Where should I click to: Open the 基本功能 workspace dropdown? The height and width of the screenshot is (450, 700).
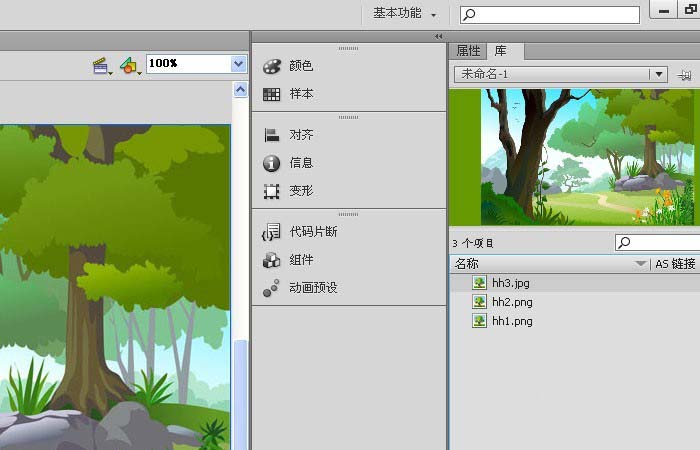click(404, 13)
